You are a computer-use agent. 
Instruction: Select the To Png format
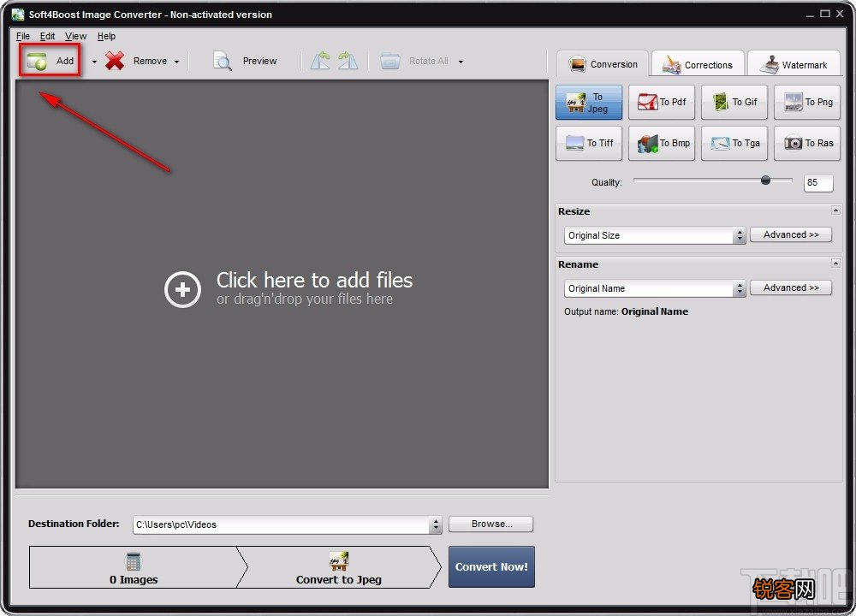(807, 102)
